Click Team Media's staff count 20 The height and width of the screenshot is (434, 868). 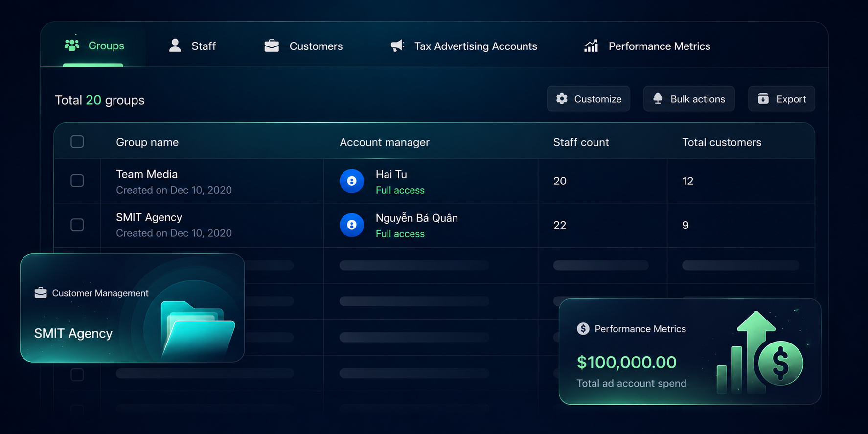560,181
